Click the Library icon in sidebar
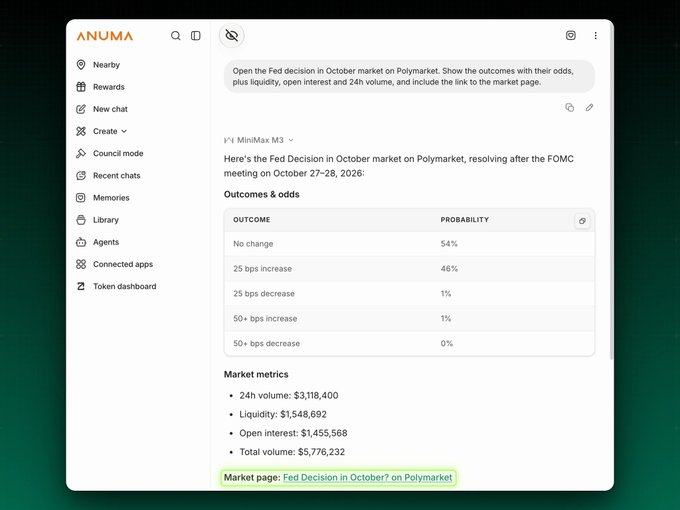The height and width of the screenshot is (510, 680). pos(81,220)
